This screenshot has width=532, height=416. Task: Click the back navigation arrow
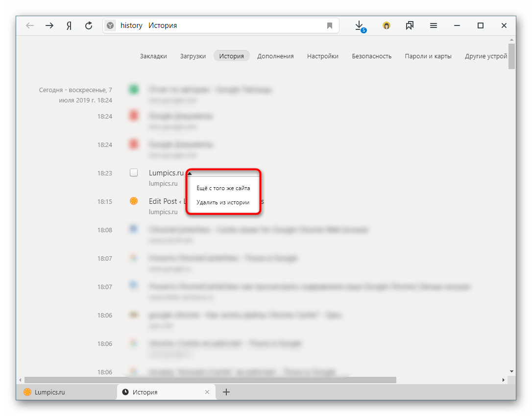point(30,26)
